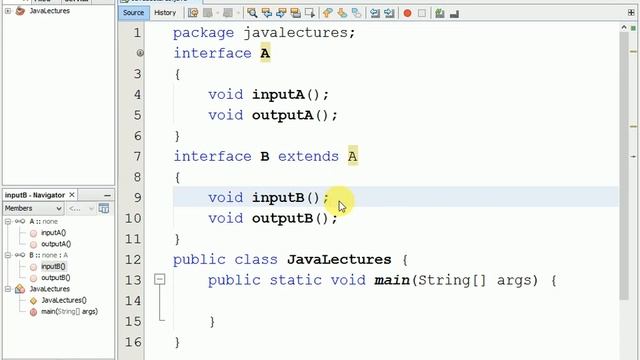
Task: Click the main method red circle icon
Action: [x=33, y=312]
